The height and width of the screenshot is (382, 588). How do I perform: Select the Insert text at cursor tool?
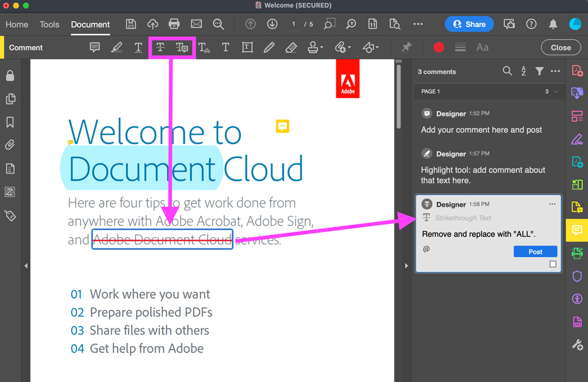[203, 47]
